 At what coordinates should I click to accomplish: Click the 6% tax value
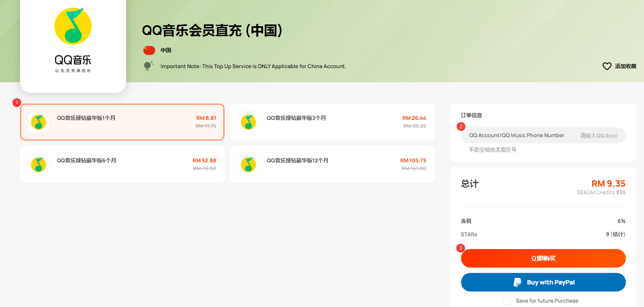(x=622, y=221)
